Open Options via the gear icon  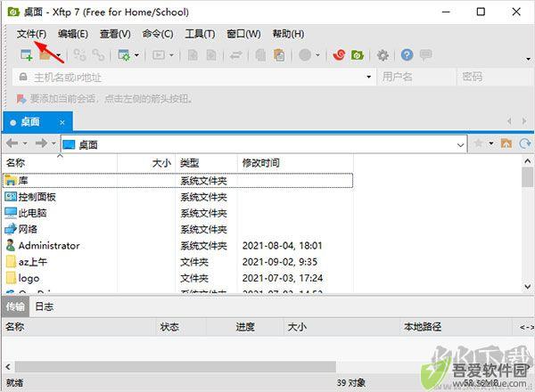click(x=383, y=55)
